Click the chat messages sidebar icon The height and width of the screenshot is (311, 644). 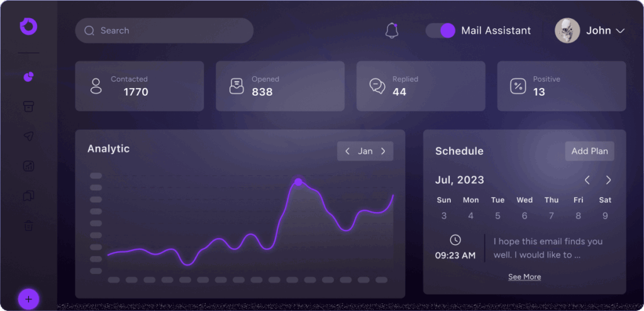(28, 196)
